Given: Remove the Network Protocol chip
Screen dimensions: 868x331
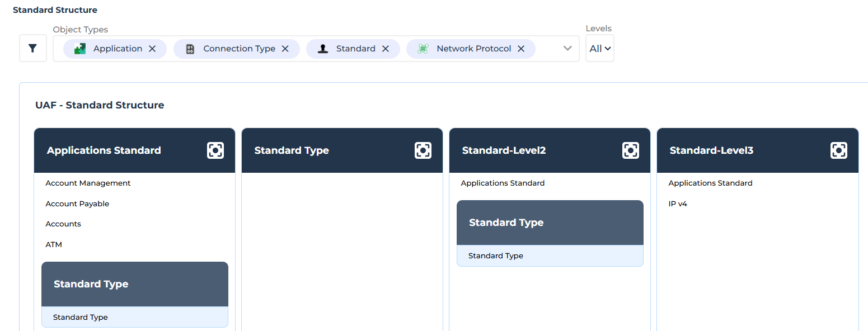Looking at the screenshot, I should [x=521, y=49].
